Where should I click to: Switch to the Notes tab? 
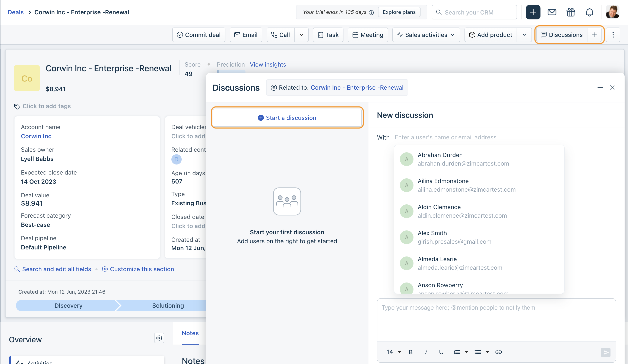click(x=190, y=333)
